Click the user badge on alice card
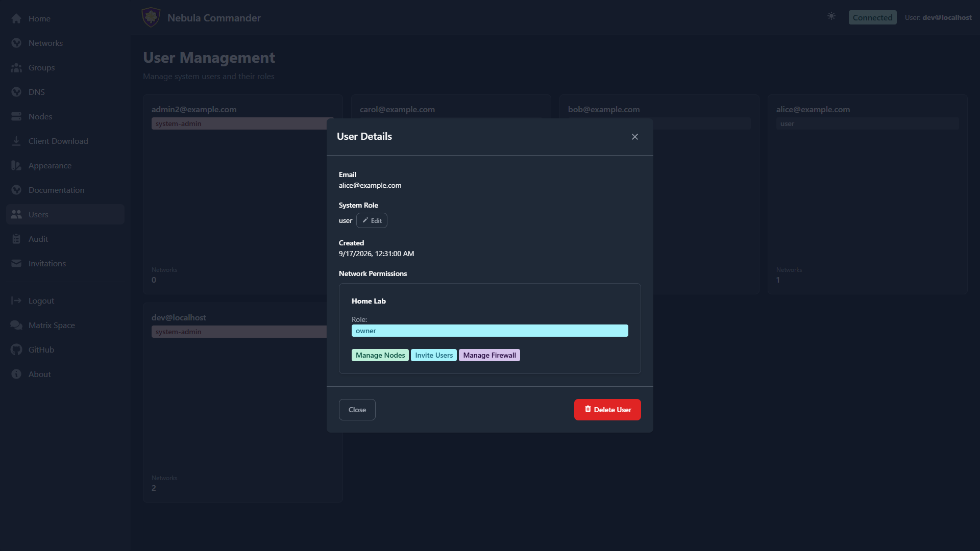980x551 pixels. 868,123
